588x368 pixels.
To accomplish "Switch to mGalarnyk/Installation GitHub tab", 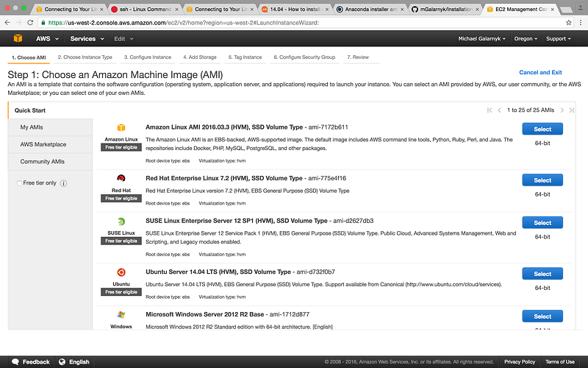I will click(445, 10).
